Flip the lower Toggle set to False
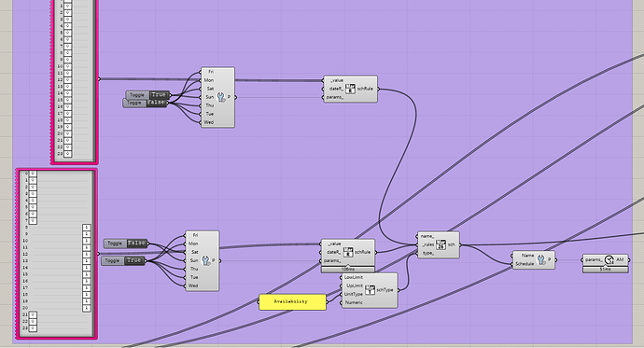644x348 pixels. [x=136, y=244]
